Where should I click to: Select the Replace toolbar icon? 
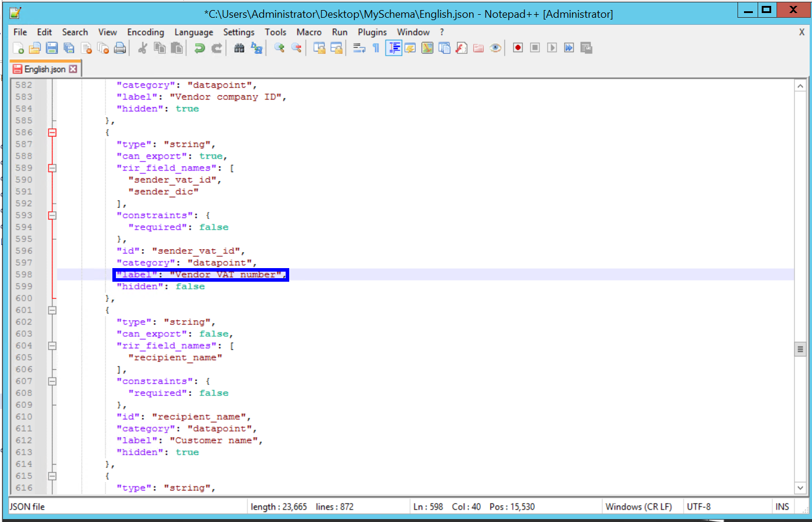point(256,47)
